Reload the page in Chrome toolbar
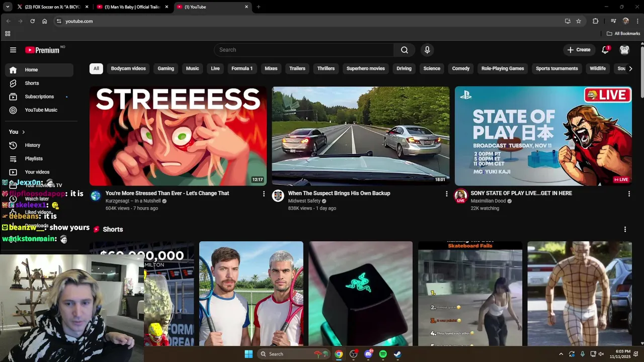Screen dimensions: 644x362 pos(32,21)
